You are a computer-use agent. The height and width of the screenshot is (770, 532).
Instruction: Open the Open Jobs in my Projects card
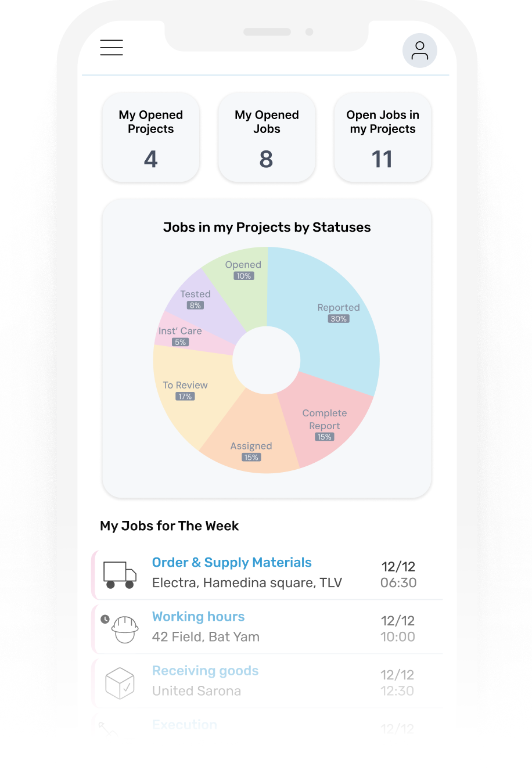383,137
